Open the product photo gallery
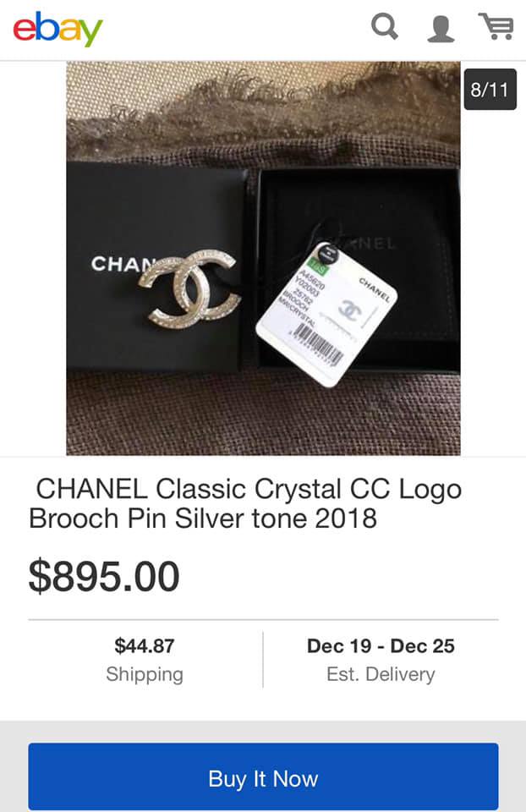This screenshot has width=526, height=812. click(x=263, y=259)
